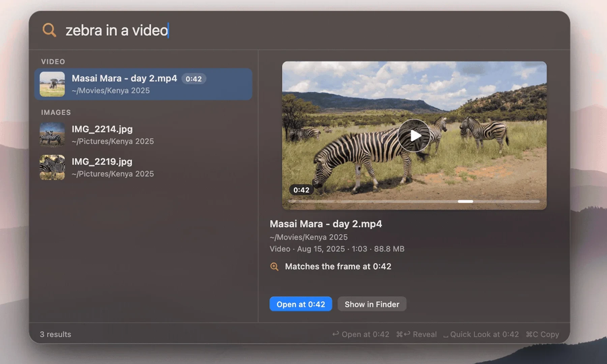Select IMG_2219.jpg result row
Screen dimensions: 607x364
coord(143,168)
